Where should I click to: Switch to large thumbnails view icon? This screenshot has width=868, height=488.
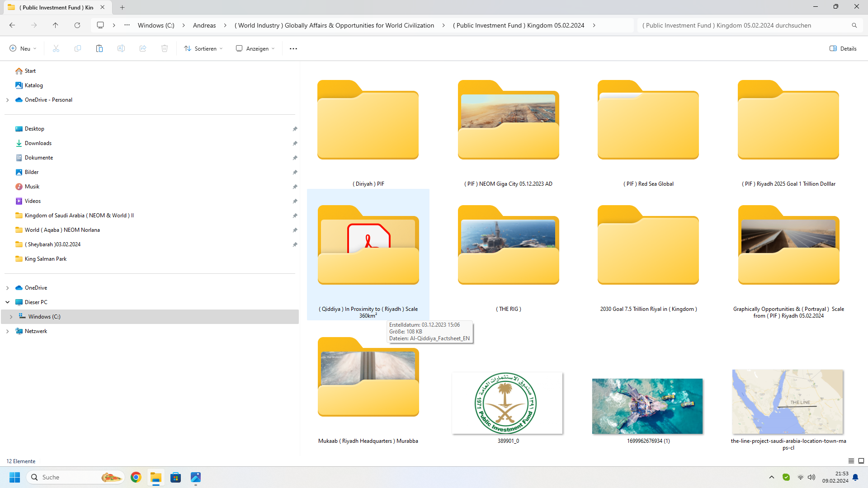click(x=861, y=461)
